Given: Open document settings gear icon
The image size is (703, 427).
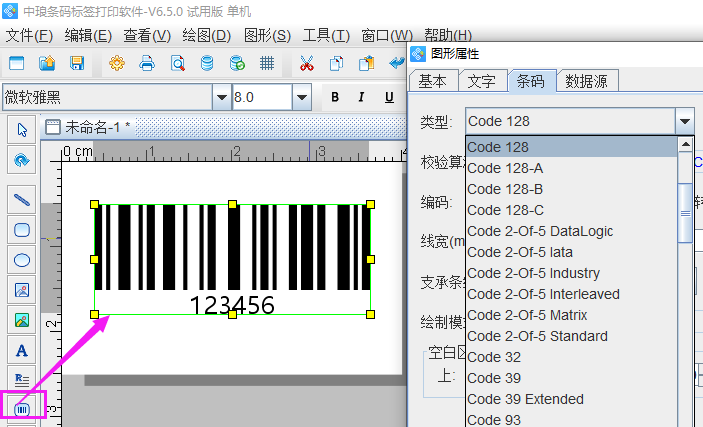Looking at the screenshot, I should coord(117,63).
